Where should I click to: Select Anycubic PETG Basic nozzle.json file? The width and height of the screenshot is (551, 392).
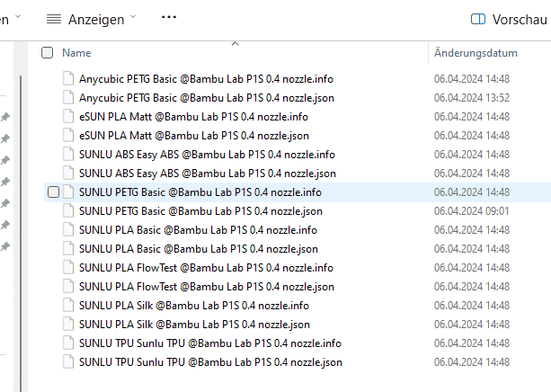click(206, 98)
